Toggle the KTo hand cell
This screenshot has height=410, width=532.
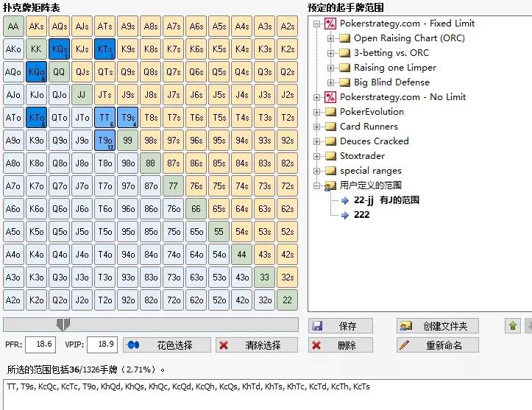pyautogui.click(x=36, y=118)
